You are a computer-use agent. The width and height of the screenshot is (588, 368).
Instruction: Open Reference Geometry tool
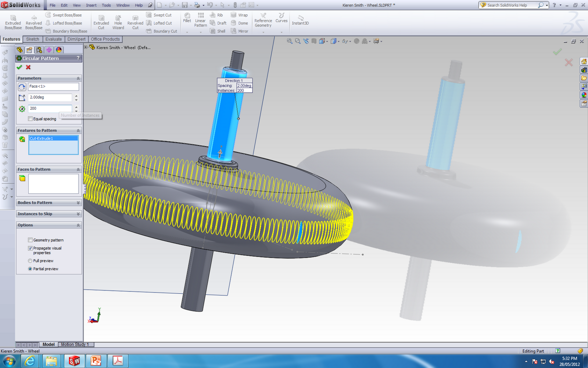pyautogui.click(x=263, y=20)
